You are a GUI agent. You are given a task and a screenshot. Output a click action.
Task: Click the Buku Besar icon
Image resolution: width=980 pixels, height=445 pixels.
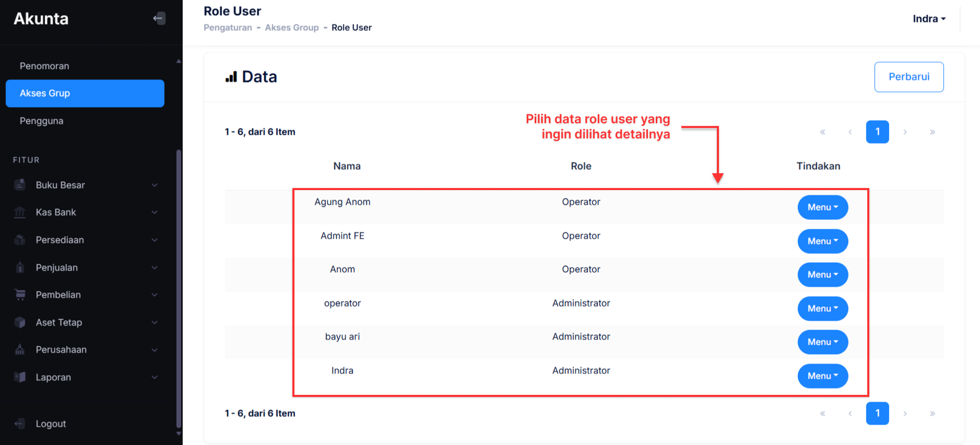click(20, 185)
